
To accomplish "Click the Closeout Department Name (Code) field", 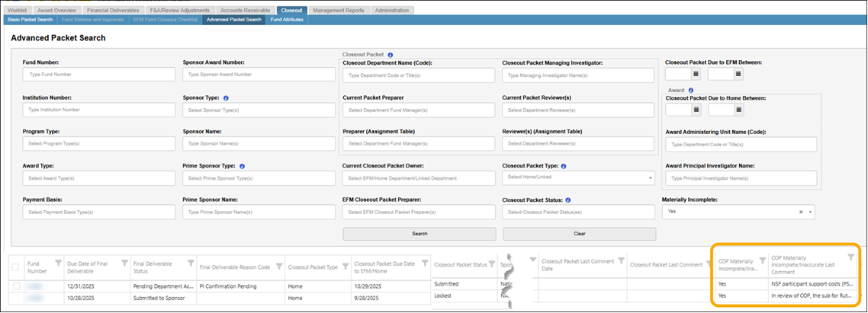I will point(419,75).
